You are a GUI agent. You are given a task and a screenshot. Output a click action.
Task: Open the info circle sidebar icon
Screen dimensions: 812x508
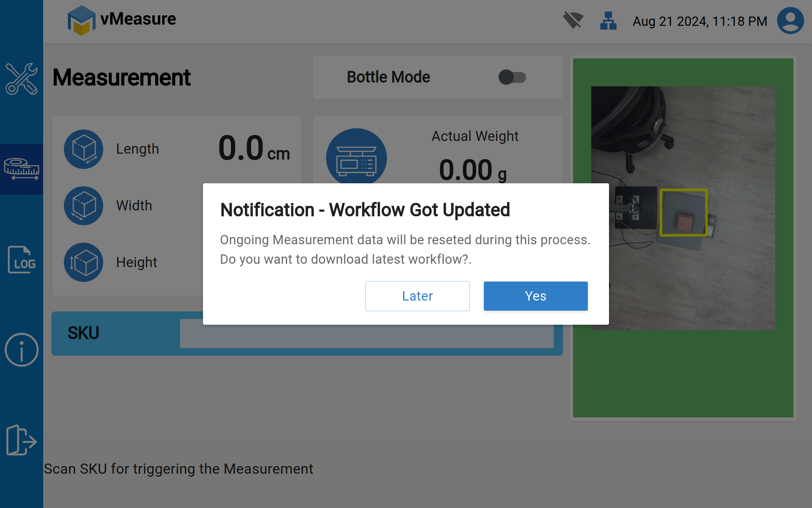(21, 350)
